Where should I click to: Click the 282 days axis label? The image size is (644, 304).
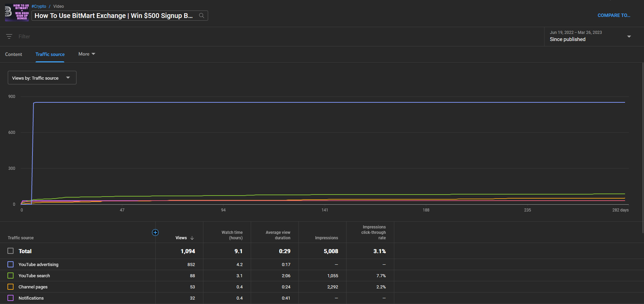tap(620, 210)
